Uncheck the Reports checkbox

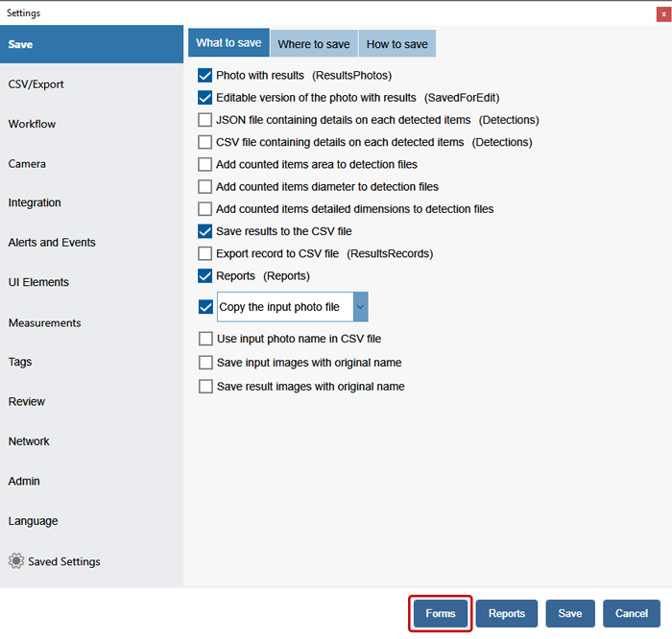click(x=204, y=276)
